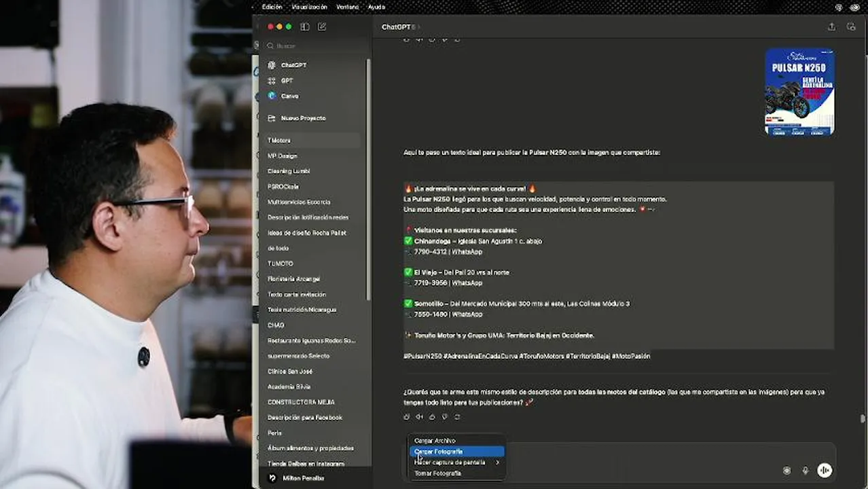Thumbs up the last response
This screenshot has width=868, height=489.
[432, 416]
